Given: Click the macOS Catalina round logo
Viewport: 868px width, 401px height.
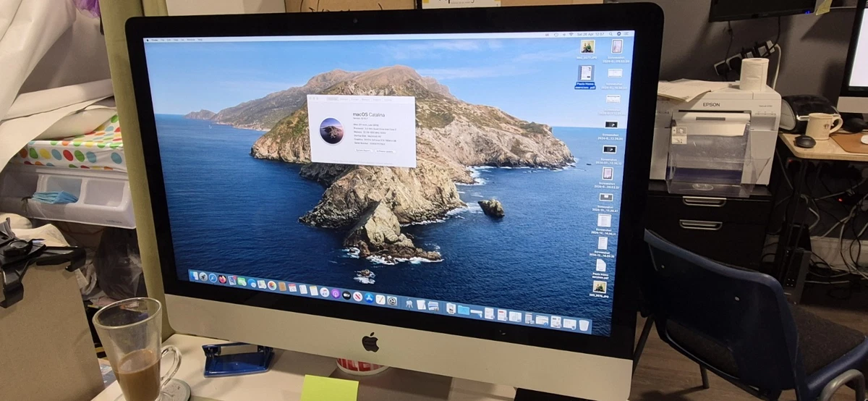Looking at the screenshot, I should click(x=331, y=131).
